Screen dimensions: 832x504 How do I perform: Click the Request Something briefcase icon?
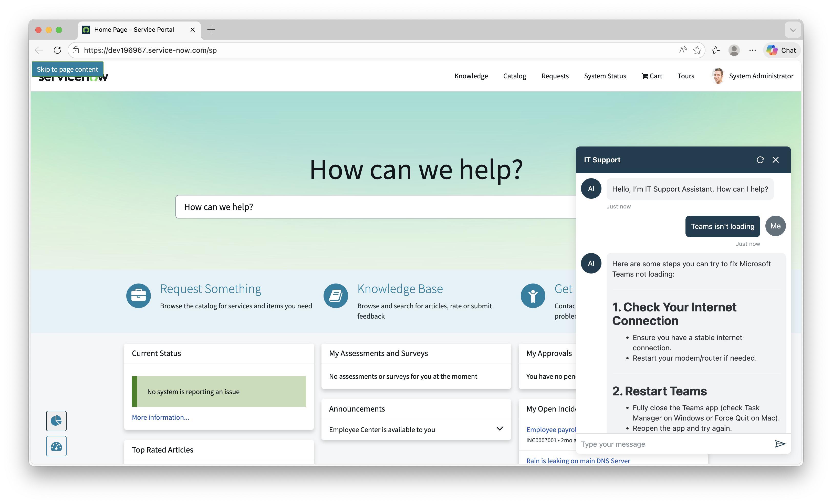tap(138, 296)
